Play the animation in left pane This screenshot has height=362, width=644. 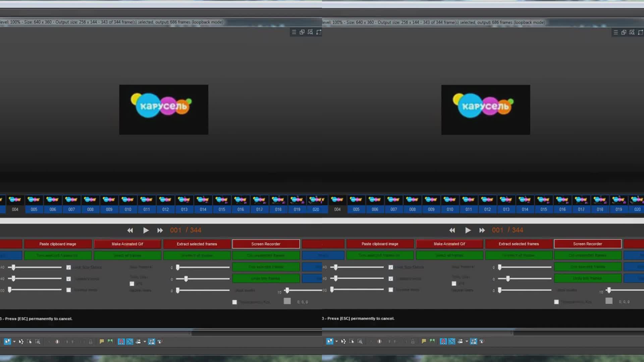146,230
